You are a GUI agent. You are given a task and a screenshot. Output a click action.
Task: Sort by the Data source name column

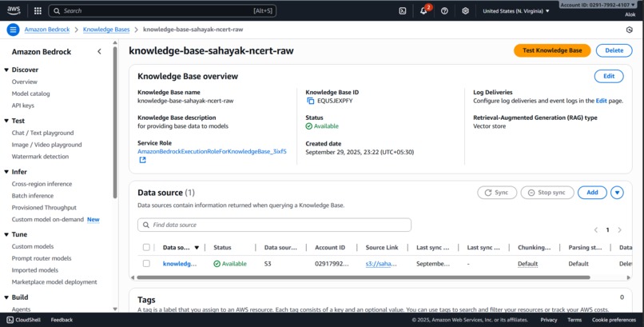pos(181,247)
